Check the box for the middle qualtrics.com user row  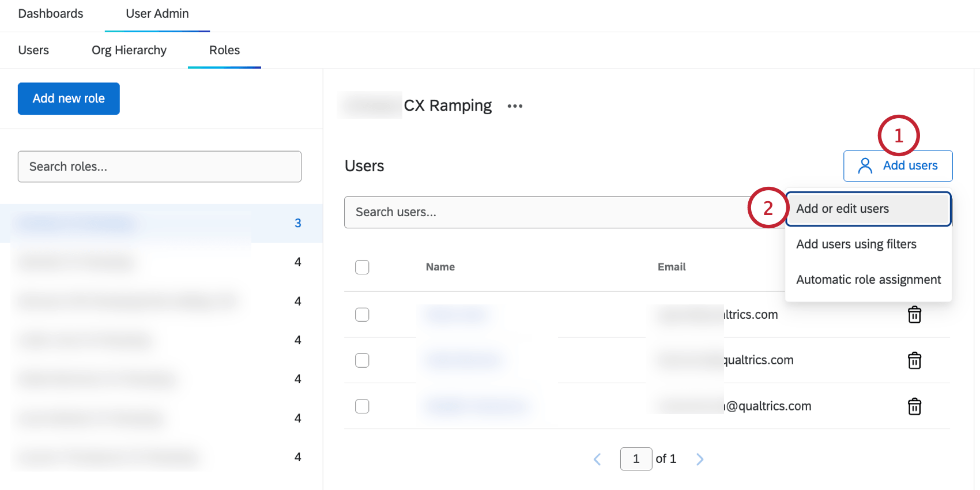(x=362, y=360)
